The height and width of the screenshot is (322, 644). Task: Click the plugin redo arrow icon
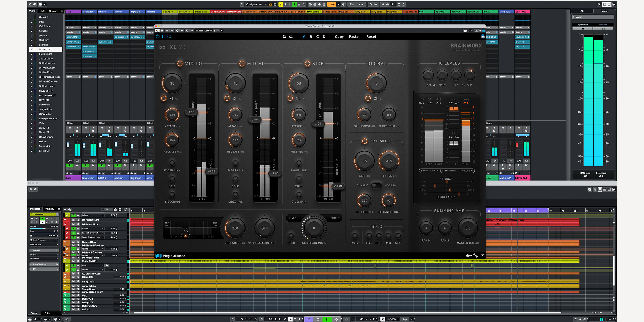click(291, 37)
